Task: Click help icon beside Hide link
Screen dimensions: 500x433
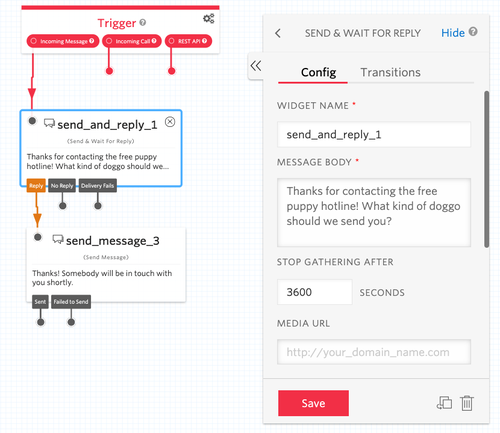Action: pos(473,32)
